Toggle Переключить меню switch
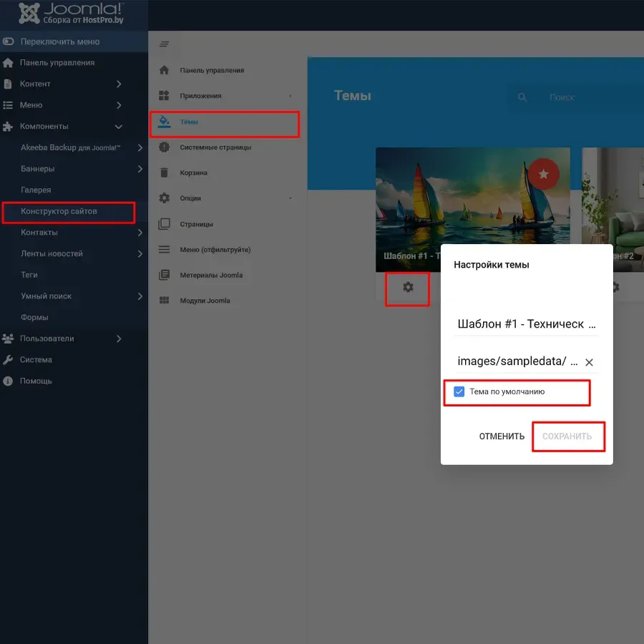Screen dimensions: 644x644 (x=9, y=42)
